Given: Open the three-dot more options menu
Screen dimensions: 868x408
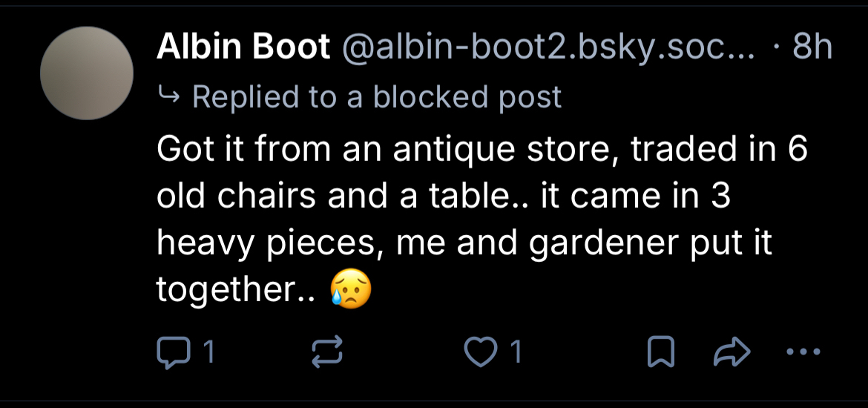Looking at the screenshot, I should point(803,352).
